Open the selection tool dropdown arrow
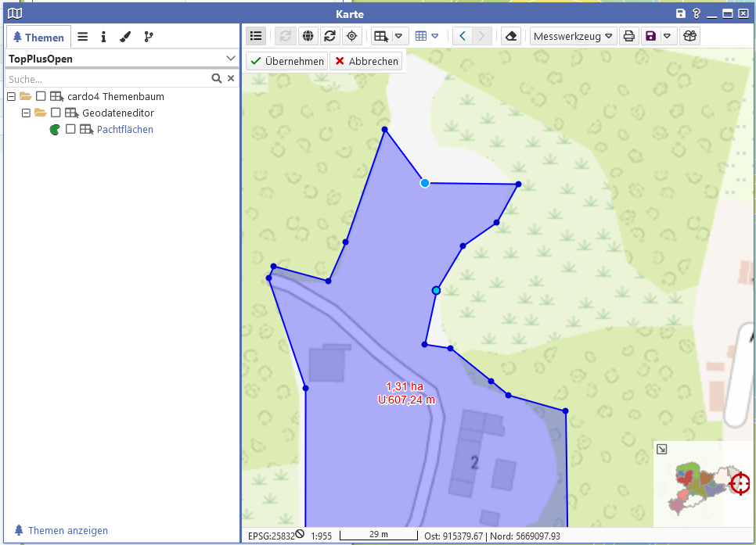The width and height of the screenshot is (756, 545). pos(398,36)
